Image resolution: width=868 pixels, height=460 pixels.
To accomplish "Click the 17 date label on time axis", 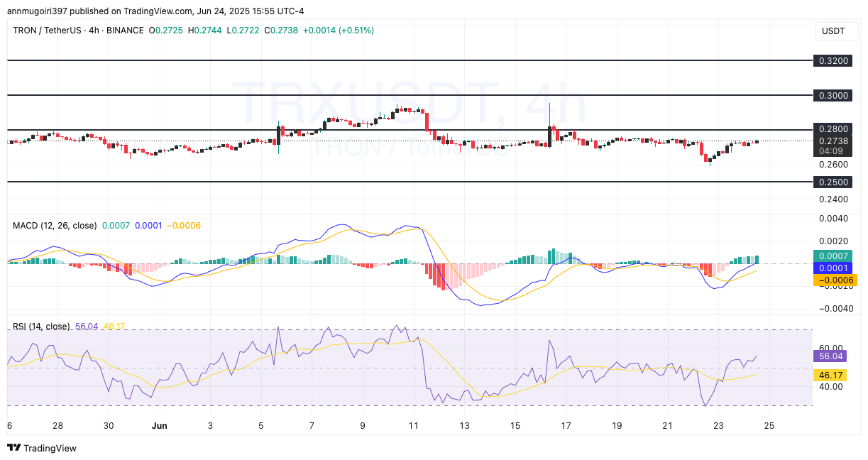I will coord(566,425).
